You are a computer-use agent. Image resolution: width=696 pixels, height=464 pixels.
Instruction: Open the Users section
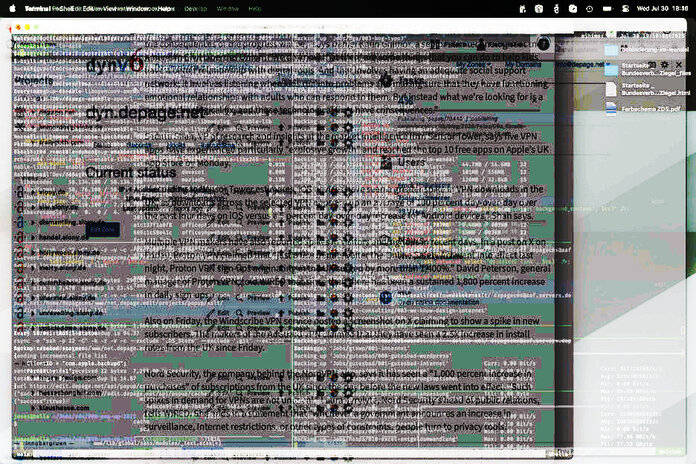[403, 163]
